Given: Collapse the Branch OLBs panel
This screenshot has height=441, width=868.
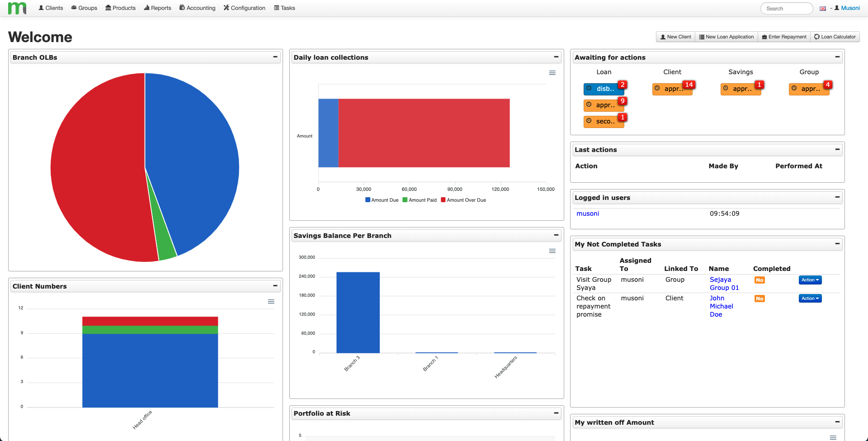Looking at the screenshot, I should click(x=275, y=57).
